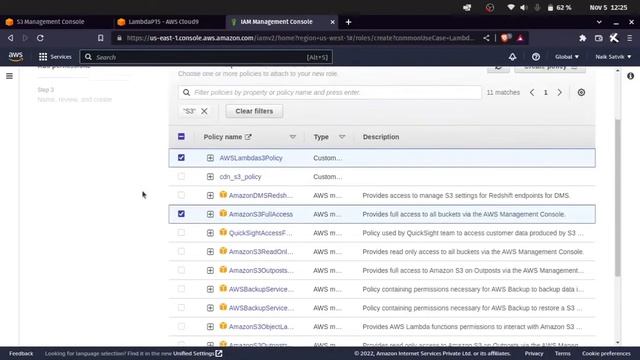Screen dimensions: 640x360
Task: Sort by Policy name column arrow
Action: pyautogui.click(x=293, y=137)
